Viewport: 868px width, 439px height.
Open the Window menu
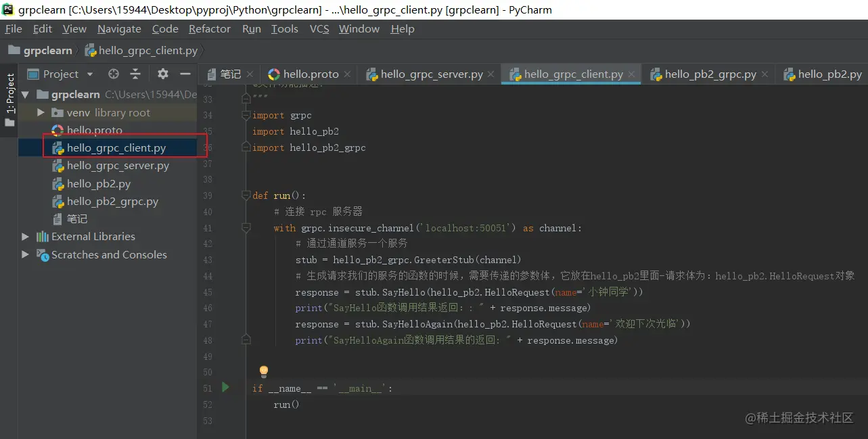pos(359,29)
